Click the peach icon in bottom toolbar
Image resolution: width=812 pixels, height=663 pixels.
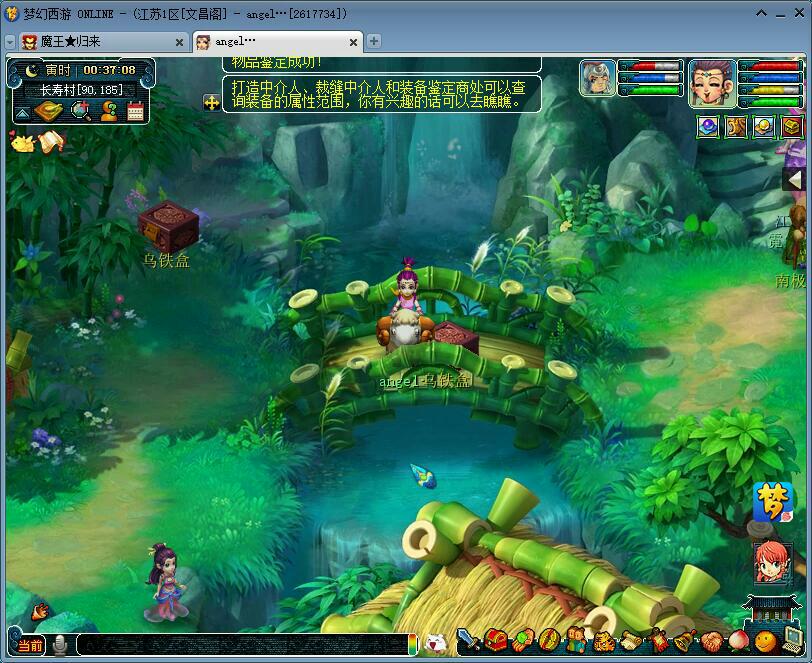[x=738, y=642]
